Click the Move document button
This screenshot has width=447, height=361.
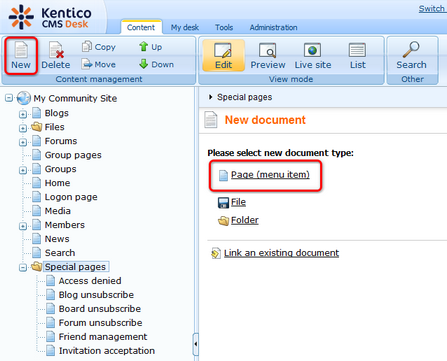(99, 64)
